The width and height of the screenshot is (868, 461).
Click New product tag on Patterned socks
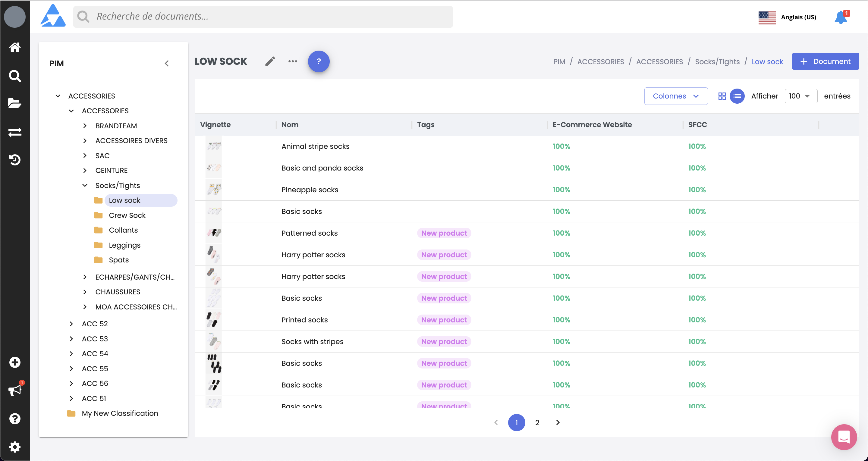pyautogui.click(x=444, y=233)
